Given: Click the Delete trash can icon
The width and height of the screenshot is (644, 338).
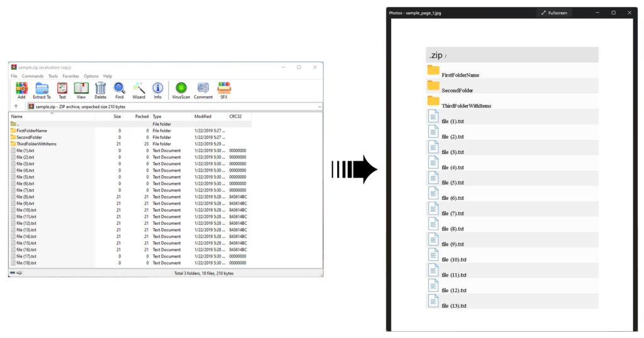Looking at the screenshot, I should pos(100,90).
